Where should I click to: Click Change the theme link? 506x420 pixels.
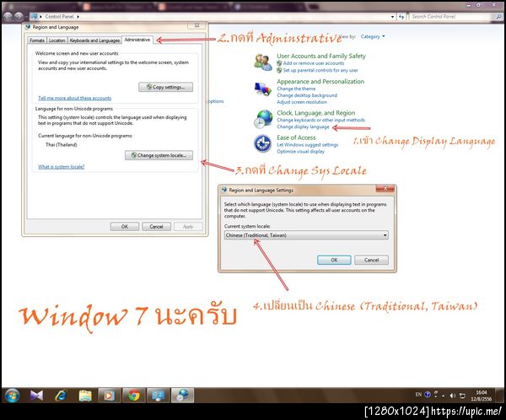click(x=296, y=89)
